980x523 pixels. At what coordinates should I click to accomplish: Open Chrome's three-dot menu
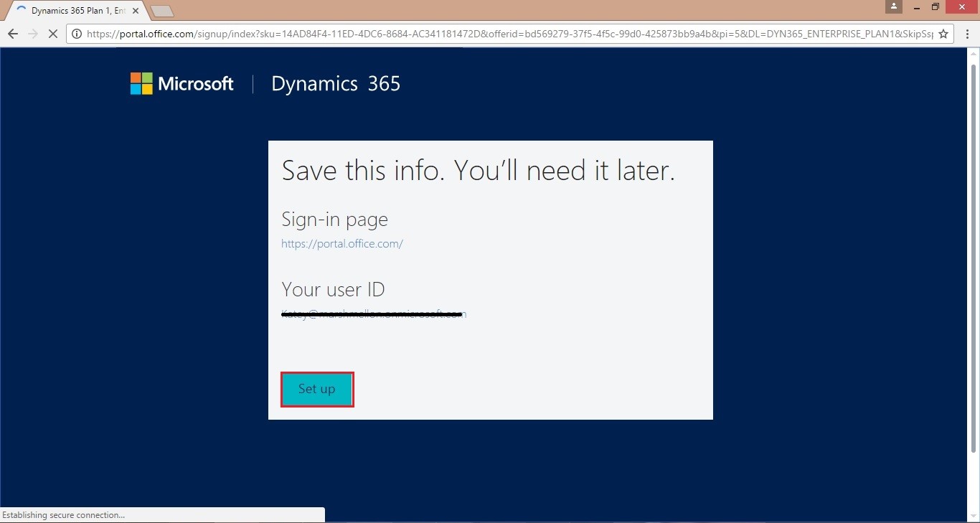coord(967,34)
